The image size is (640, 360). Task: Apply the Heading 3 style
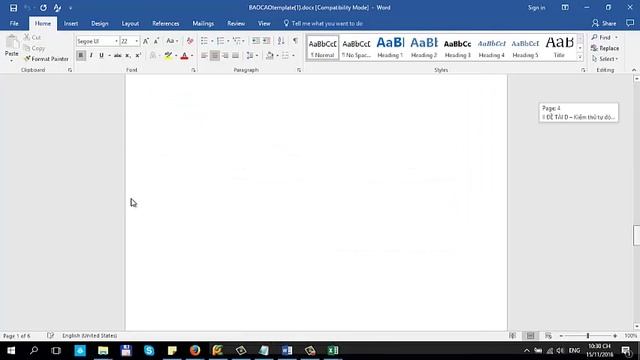click(458, 48)
